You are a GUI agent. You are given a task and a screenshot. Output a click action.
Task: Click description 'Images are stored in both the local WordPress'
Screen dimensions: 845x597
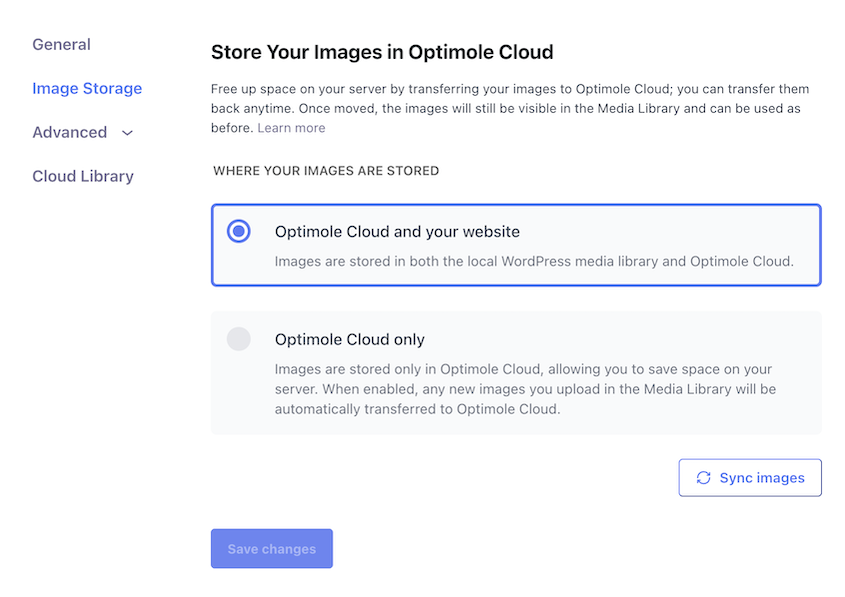pyautogui.click(x=534, y=261)
